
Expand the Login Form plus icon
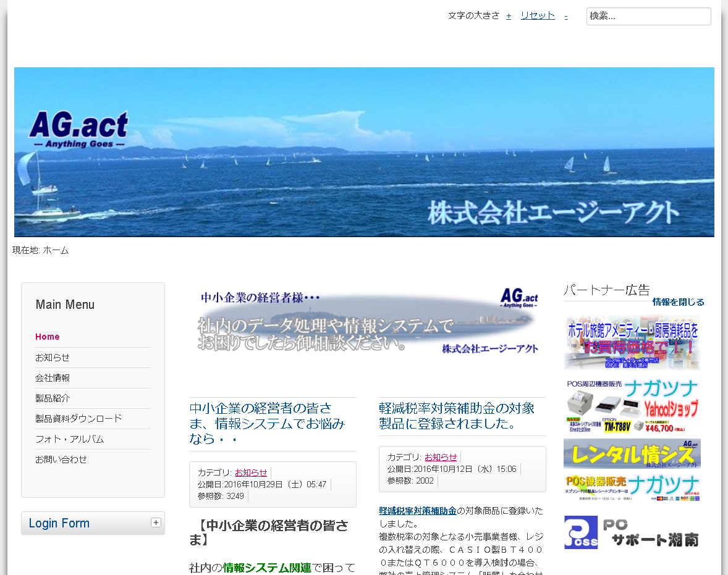[x=156, y=523]
